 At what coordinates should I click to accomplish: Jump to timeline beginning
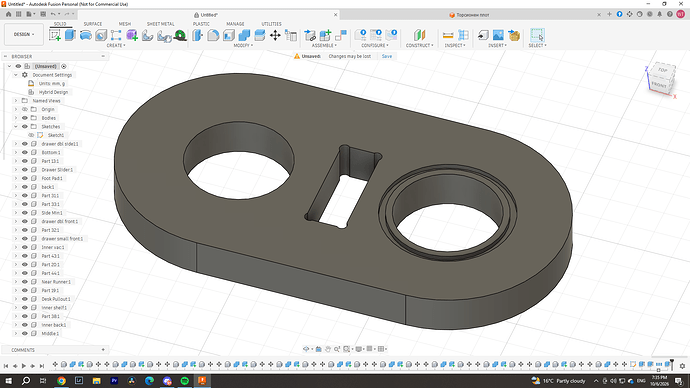click(6, 366)
